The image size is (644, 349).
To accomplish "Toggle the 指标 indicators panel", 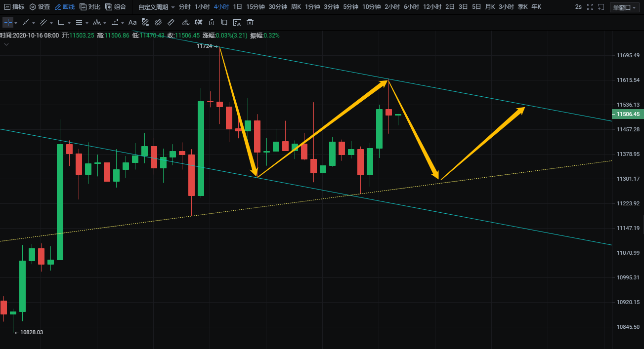I will (14, 7).
